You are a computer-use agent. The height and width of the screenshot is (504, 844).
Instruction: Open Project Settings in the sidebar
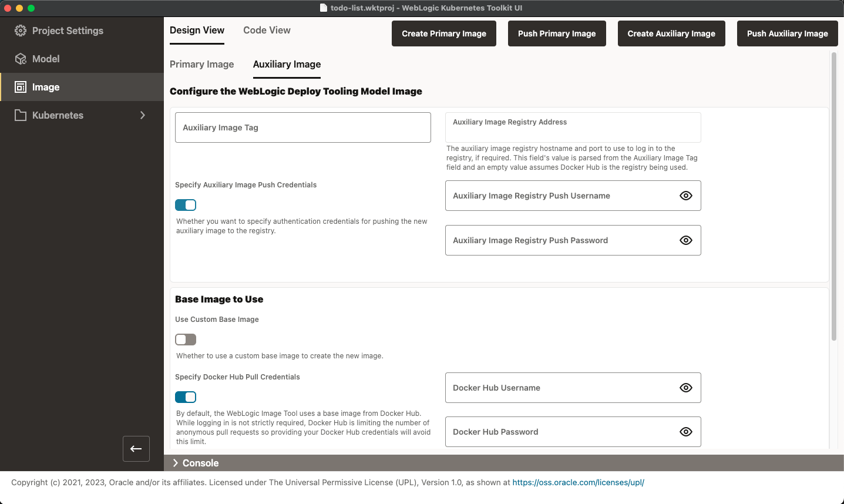coord(82,31)
